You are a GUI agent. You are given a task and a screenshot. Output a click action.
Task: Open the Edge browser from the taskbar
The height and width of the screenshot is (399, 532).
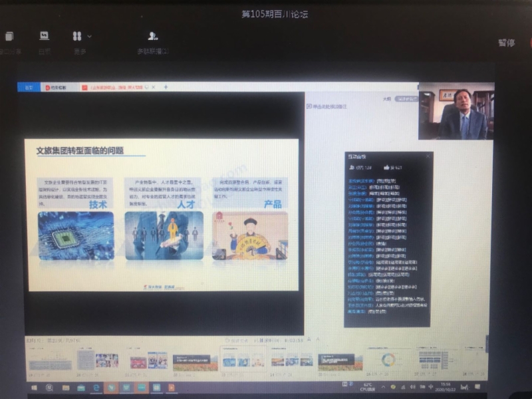click(96, 388)
